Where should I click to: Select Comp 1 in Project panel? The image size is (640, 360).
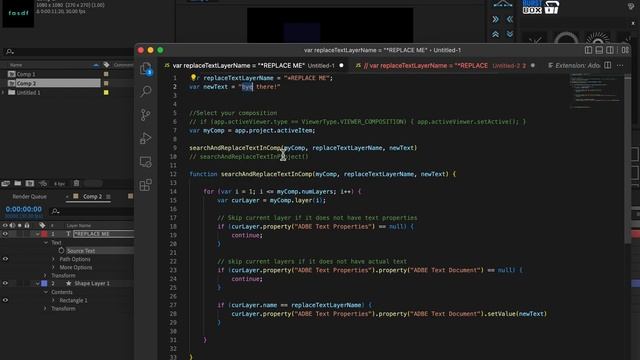(26, 74)
